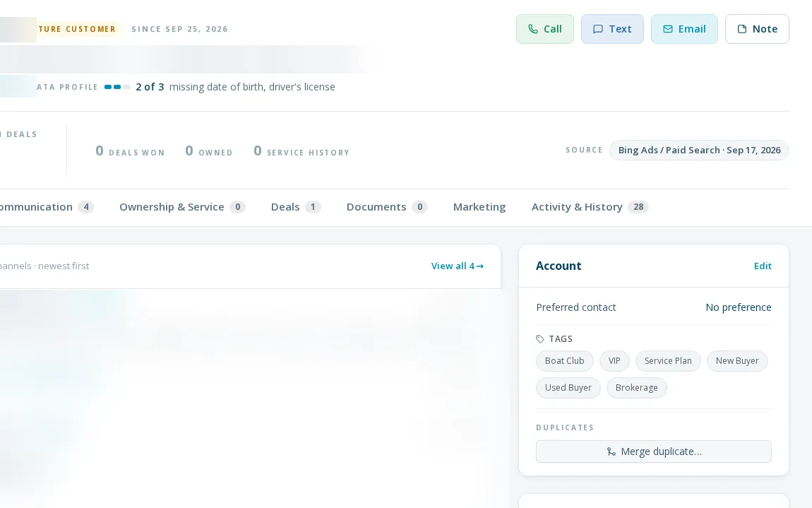The image size is (812, 508).
Task: Open the Communication tab
Action: coord(47,207)
